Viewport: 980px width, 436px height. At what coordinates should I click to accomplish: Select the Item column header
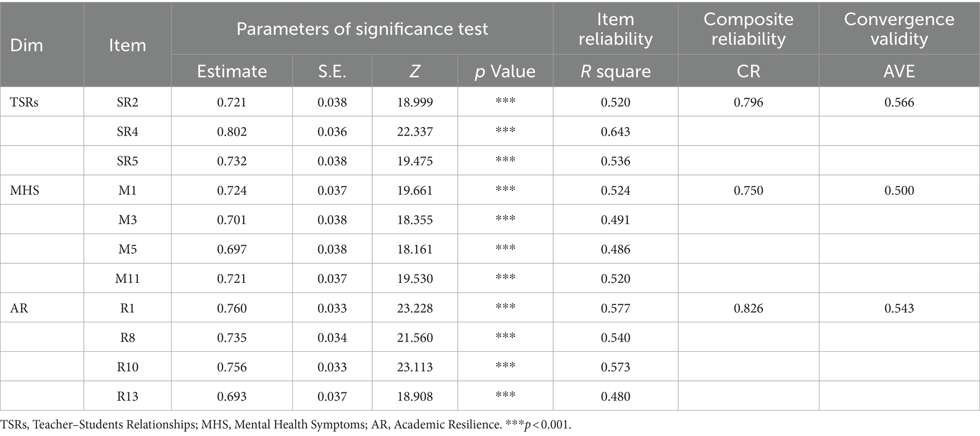coord(127,45)
